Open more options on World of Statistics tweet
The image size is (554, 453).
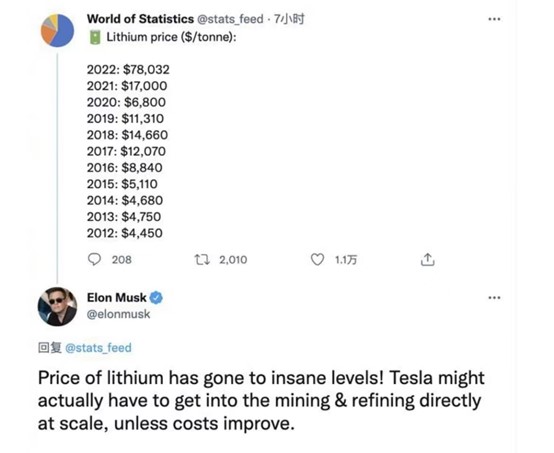494,19
